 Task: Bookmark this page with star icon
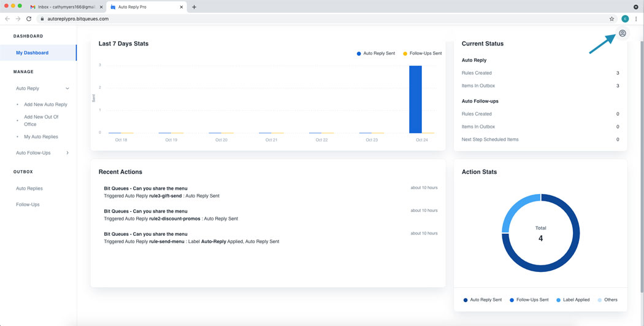611,19
